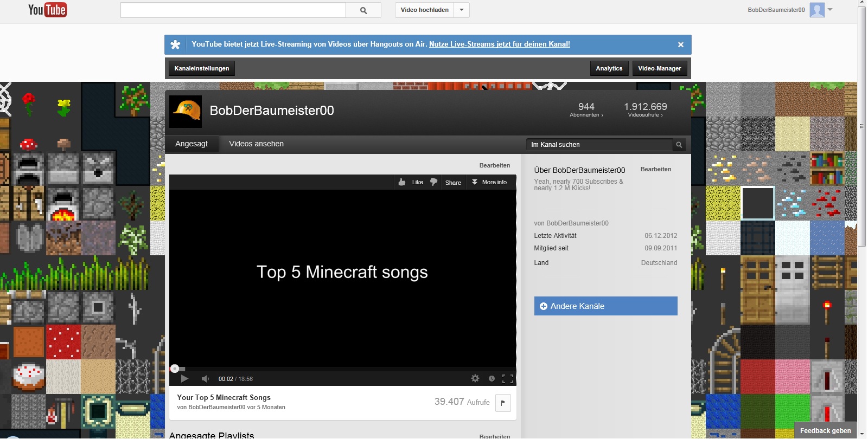The width and height of the screenshot is (868, 439).
Task: Dismiss the Live-Streaming notification banner
Action: click(x=680, y=45)
